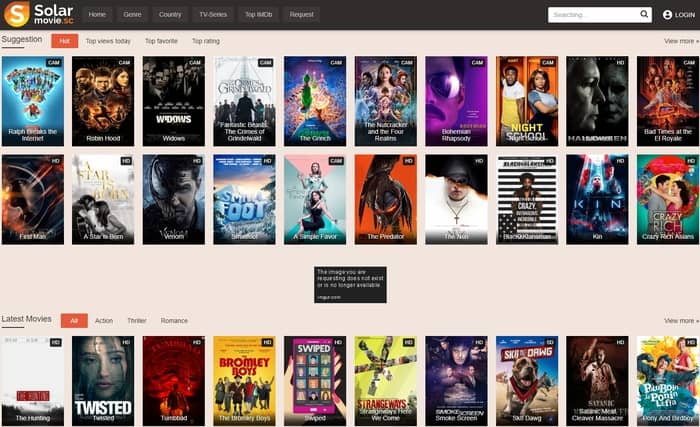The height and width of the screenshot is (427, 700).
Task: Select the Hot suggestion tab
Action: pyautogui.click(x=65, y=41)
